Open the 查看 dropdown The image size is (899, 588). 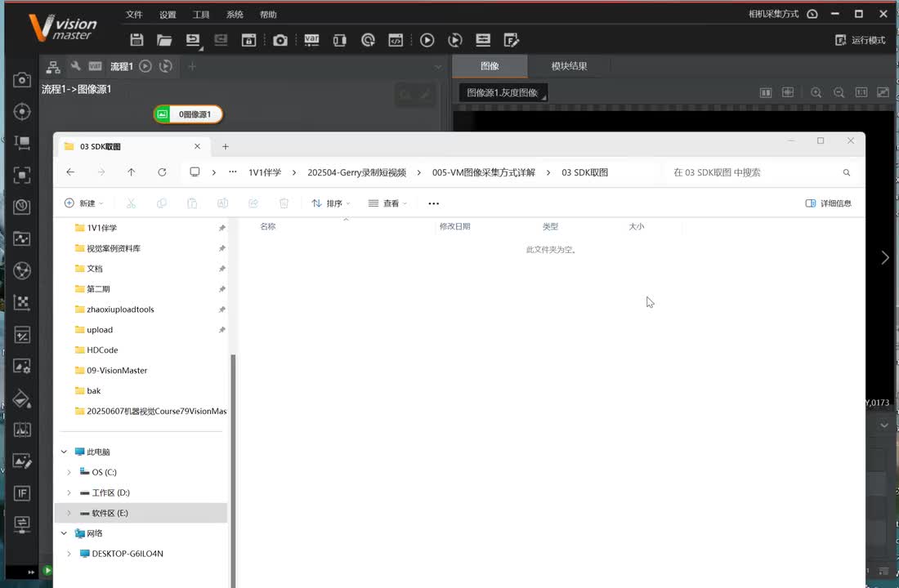(387, 203)
